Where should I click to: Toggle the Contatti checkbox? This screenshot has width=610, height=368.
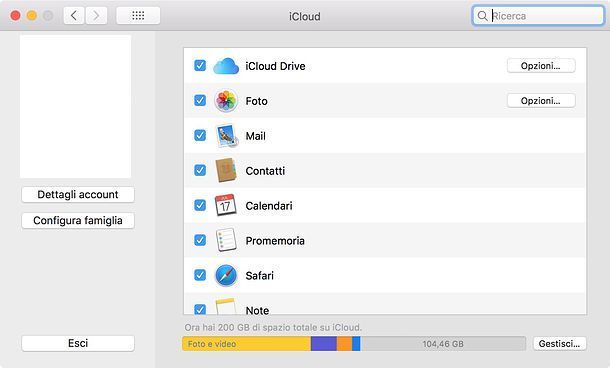click(x=200, y=170)
